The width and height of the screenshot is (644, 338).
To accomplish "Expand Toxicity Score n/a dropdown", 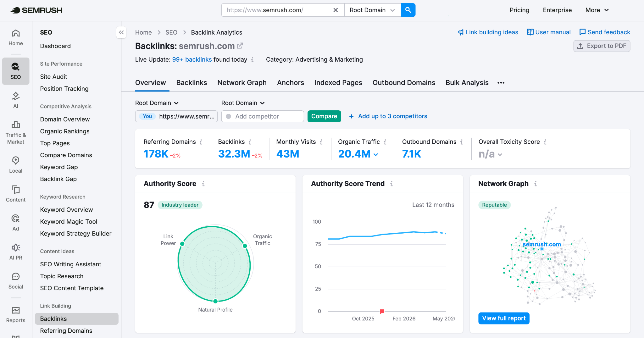I will (500, 154).
